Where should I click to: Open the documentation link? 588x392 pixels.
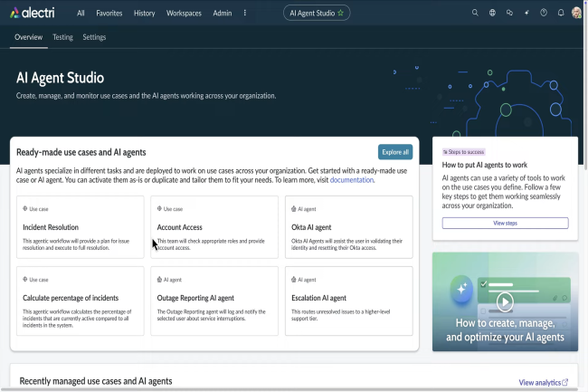352,180
